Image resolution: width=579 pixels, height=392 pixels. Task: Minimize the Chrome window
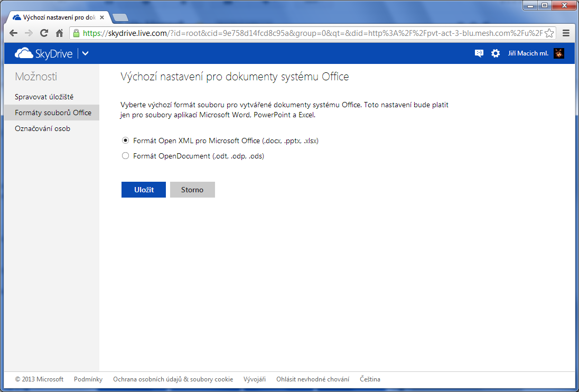click(x=530, y=5)
